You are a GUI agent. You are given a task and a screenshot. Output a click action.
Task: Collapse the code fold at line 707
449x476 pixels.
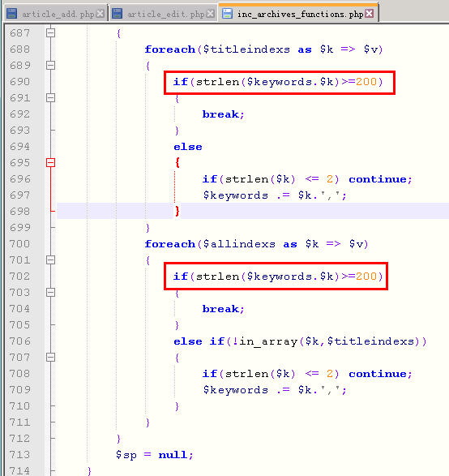point(51,358)
